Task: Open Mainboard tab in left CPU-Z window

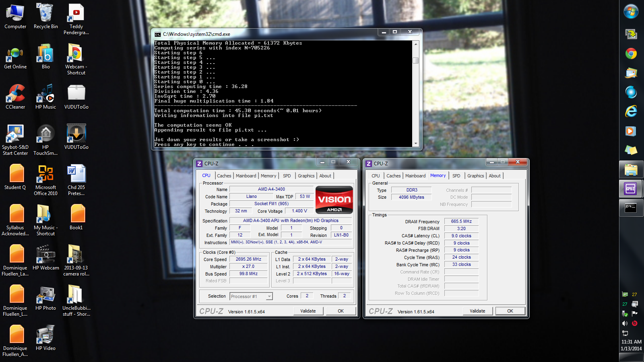Action: [x=246, y=176]
